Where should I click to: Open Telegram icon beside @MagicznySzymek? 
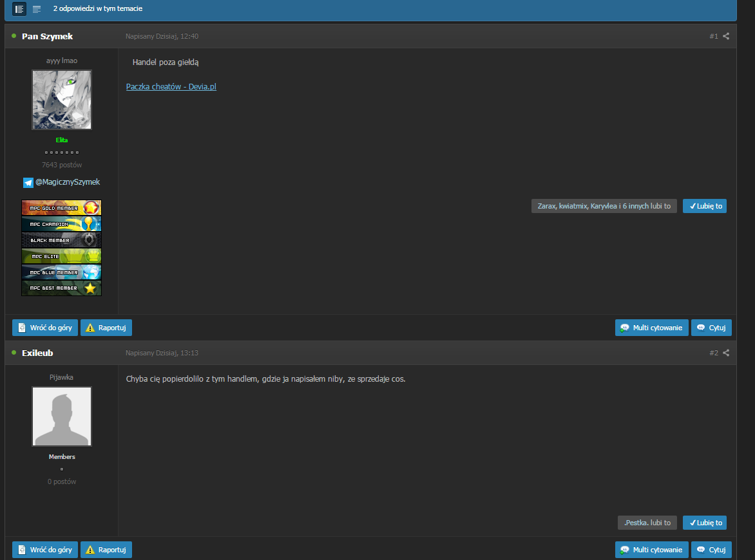click(x=28, y=182)
